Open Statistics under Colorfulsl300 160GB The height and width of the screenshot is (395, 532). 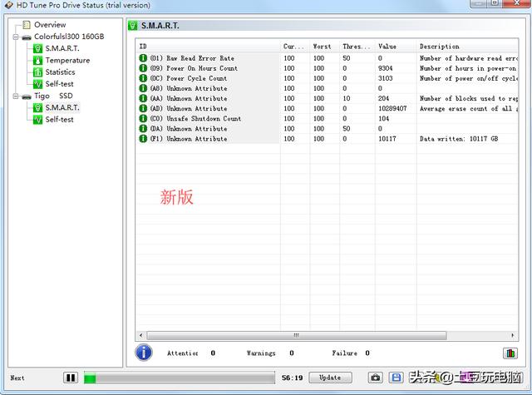coord(60,72)
